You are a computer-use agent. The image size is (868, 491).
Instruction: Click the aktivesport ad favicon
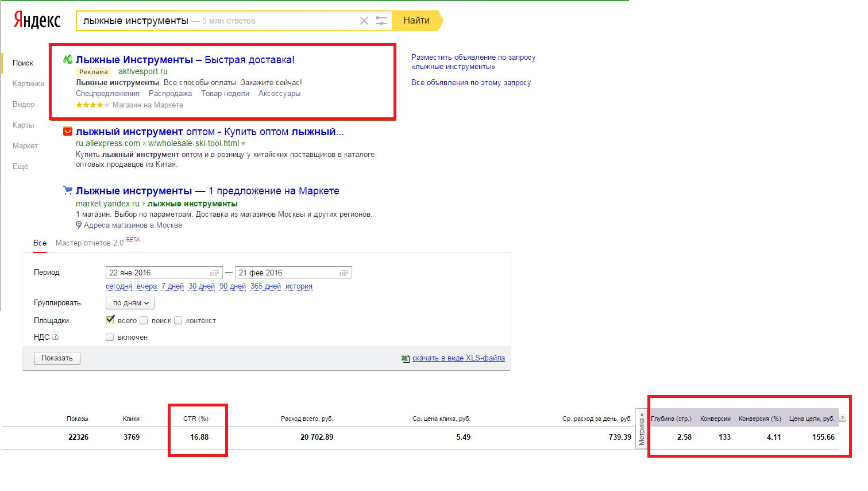pos(68,59)
